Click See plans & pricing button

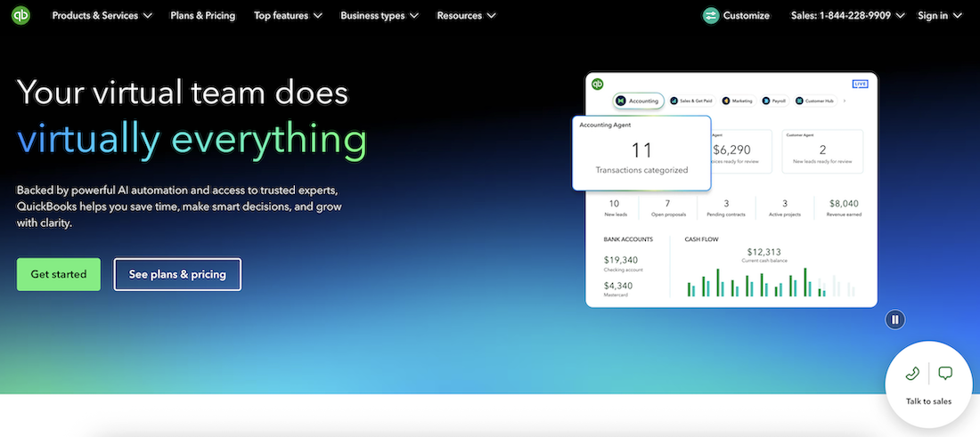pos(177,274)
